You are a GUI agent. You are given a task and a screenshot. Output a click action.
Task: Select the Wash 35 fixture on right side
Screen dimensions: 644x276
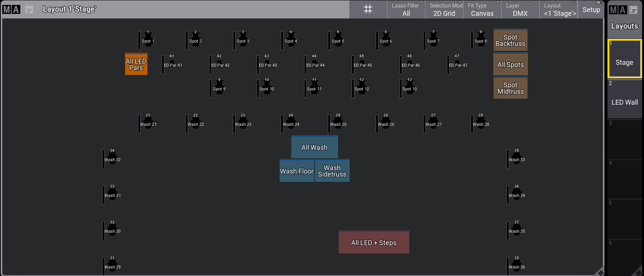tap(517, 230)
